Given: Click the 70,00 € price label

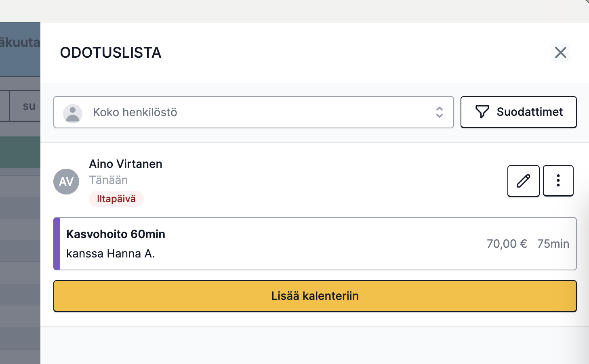Looking at the screenshot, I should tap(507, 244).
